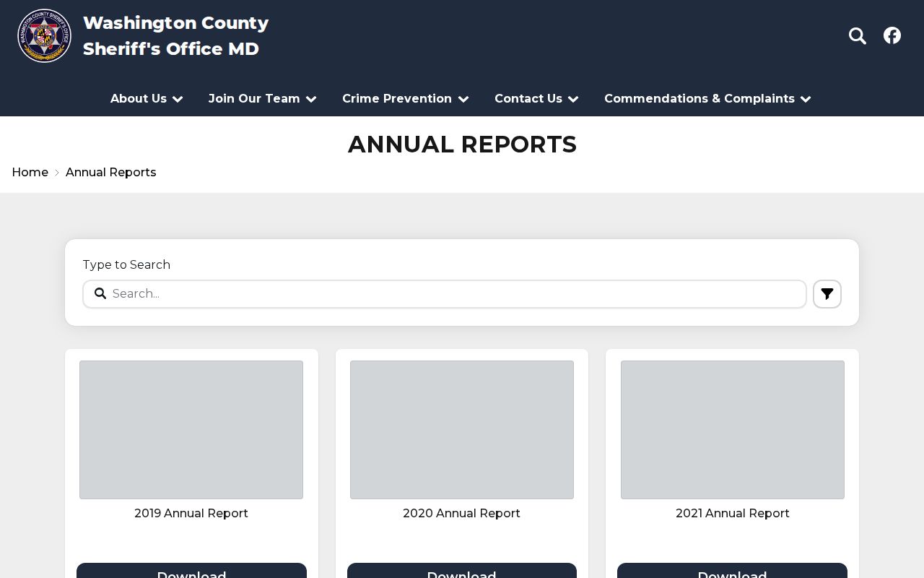This screenshot has width=924, height=578.
Task: Click the magnifier icon inside search field
Action: [x=100, y=293]
